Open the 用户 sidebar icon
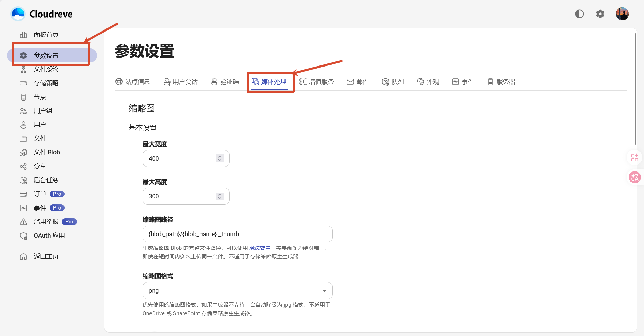This screenshot has height=336, width=644. (24, 125)
